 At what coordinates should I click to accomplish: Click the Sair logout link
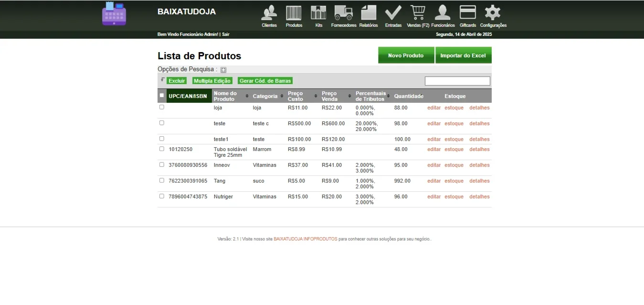[225, 34]
